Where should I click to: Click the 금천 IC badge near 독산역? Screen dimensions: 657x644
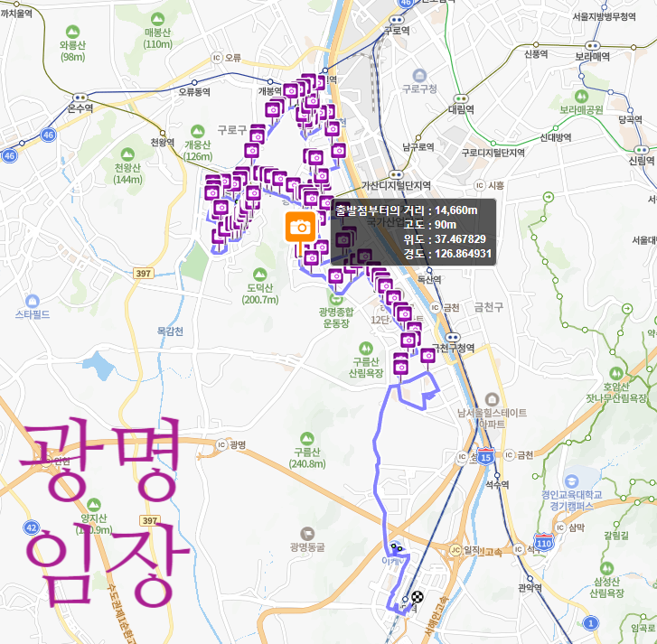436,308
